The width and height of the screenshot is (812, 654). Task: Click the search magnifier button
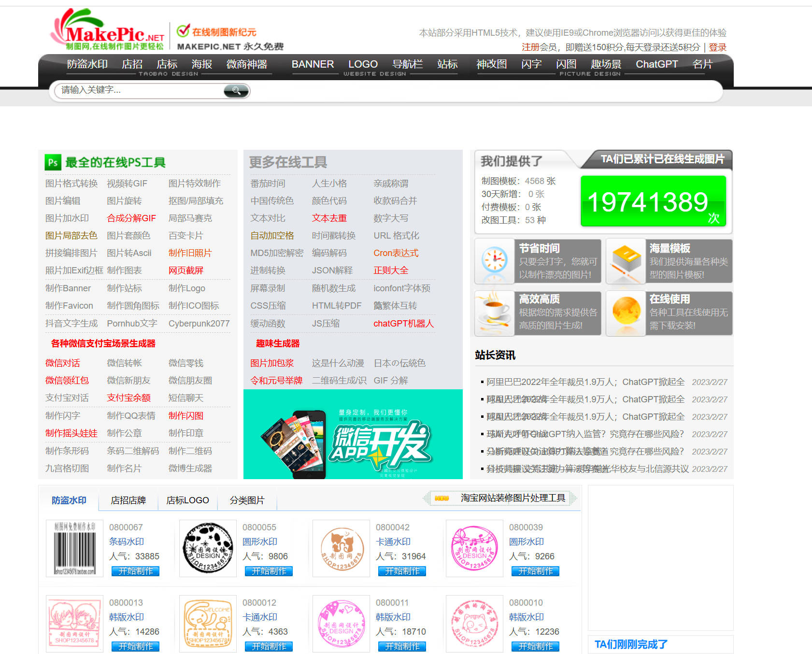[x=236, y=91]
